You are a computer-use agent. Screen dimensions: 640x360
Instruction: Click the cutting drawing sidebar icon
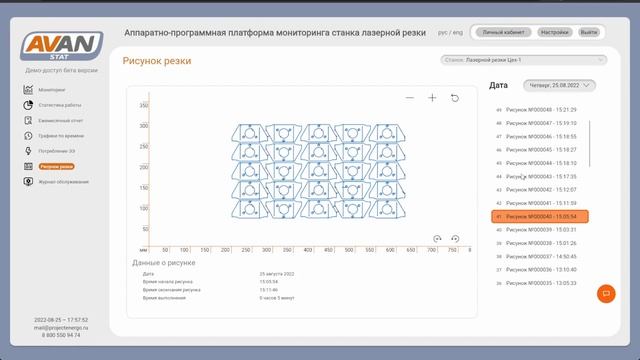point(28,166)
